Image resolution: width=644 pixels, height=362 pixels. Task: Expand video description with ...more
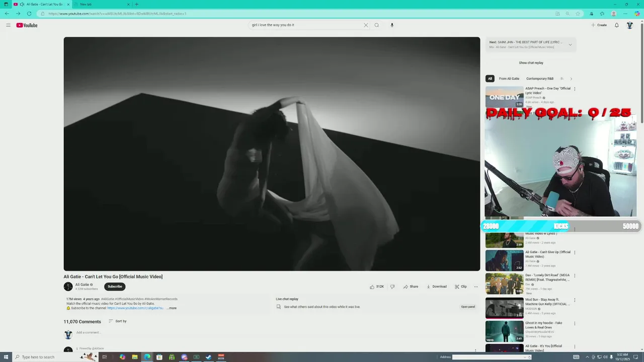[x=172, y=308]
